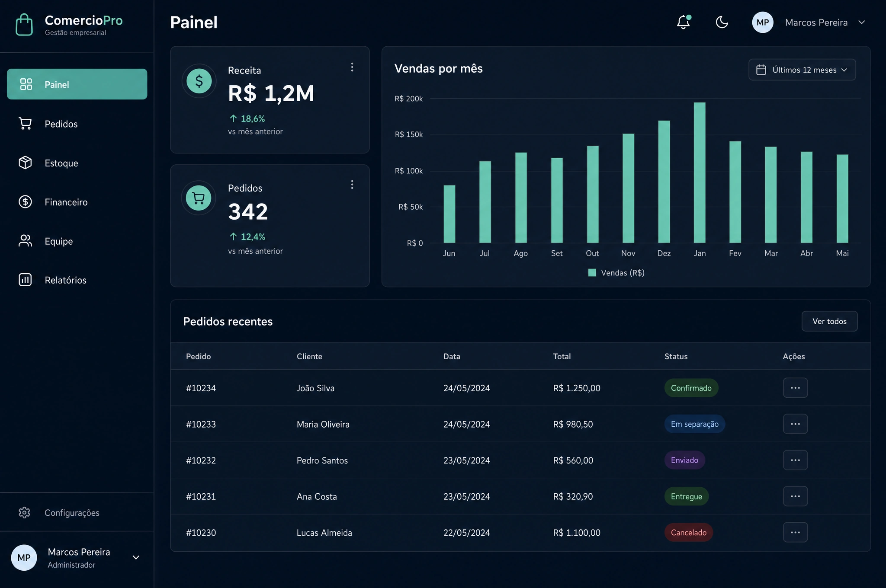Open actions for order #10234
Screen dimensions: 886x588
[x=795, y=388]
